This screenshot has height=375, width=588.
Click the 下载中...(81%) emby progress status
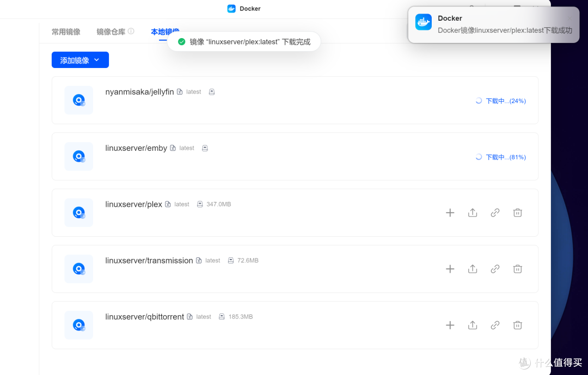pos(501,157)
